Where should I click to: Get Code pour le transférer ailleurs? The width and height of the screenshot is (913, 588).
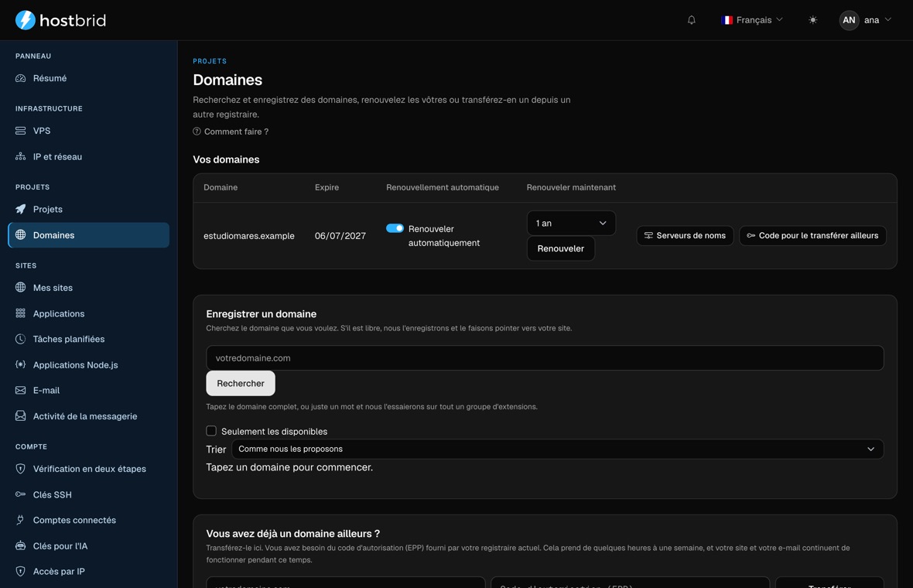pyautogui.click(x=812, y=235)
